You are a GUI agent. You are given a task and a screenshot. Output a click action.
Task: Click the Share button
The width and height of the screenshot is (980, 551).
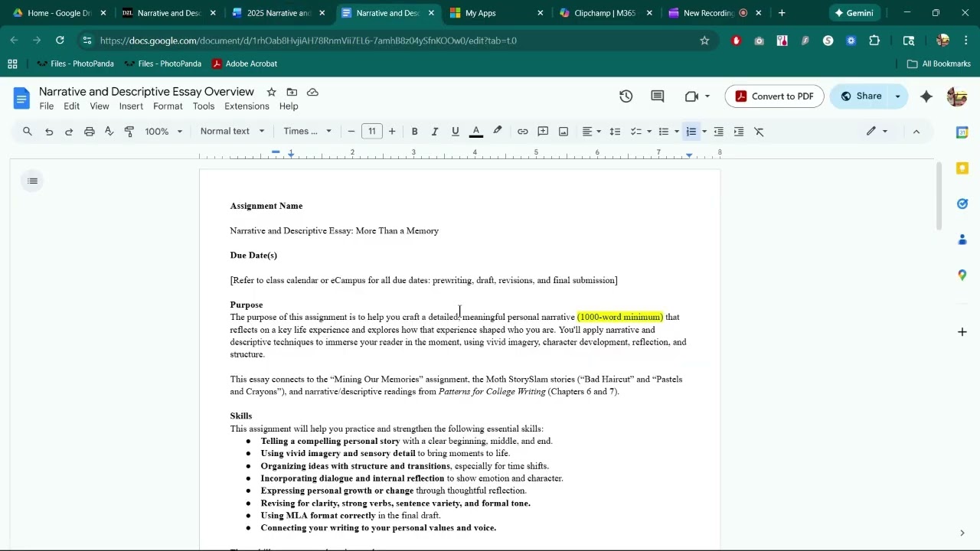tap(859, 96)
